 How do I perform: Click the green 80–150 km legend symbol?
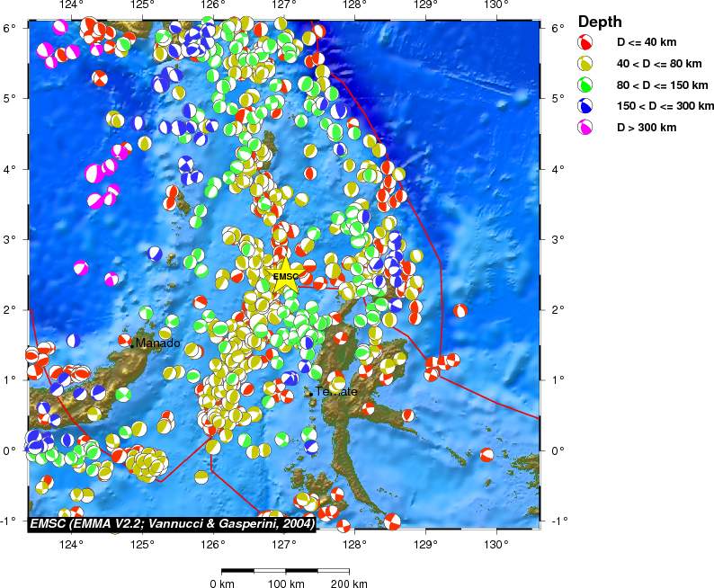[585, 85]
